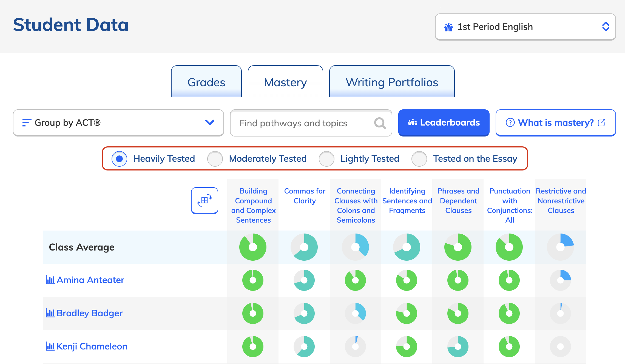Open Class Average Commas for Clarity pie
The width and height of the screenshot is (625, 364).
304,247
